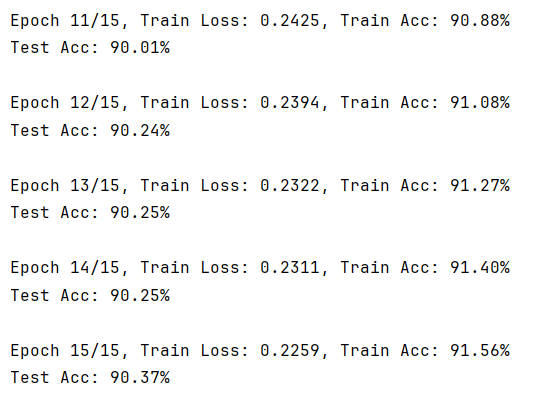This screenshot has height=396, width=543.
Task: Click Test Acc value 90.01%
Action: (140, 47)
